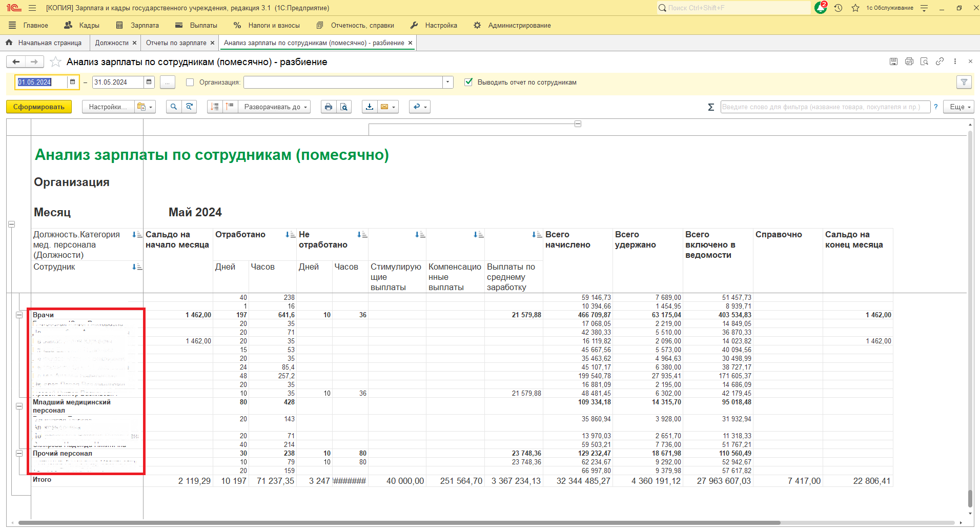Click the 1с Обслуживание label

pyautogui.click(x=890, y=8)
